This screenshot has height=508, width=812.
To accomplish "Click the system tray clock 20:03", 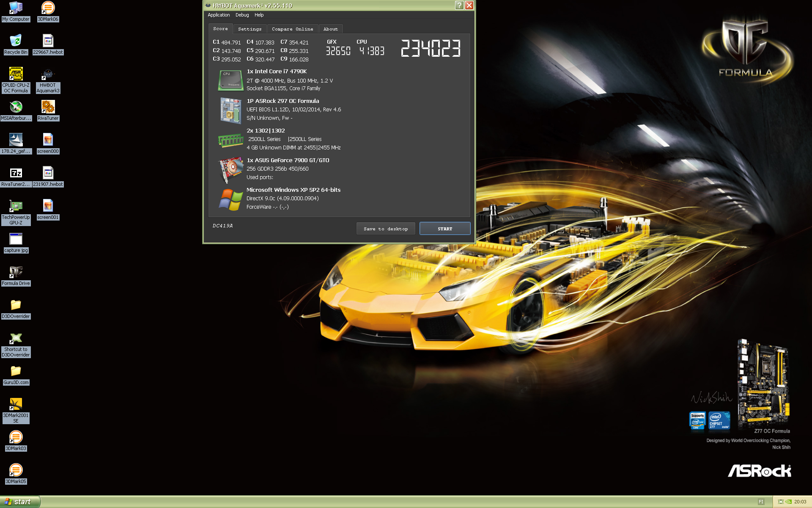I will [x=800, y=502].
